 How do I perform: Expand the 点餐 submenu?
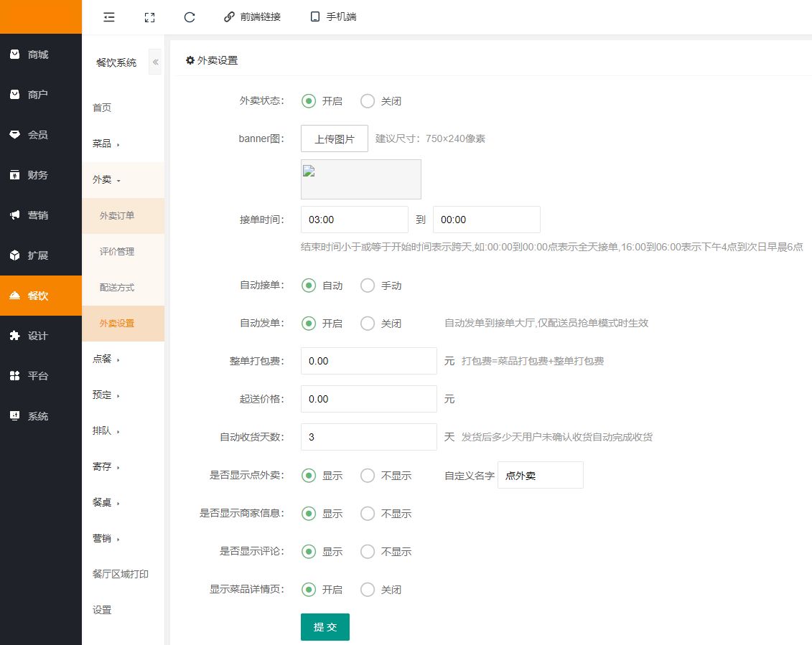(106, 359)
